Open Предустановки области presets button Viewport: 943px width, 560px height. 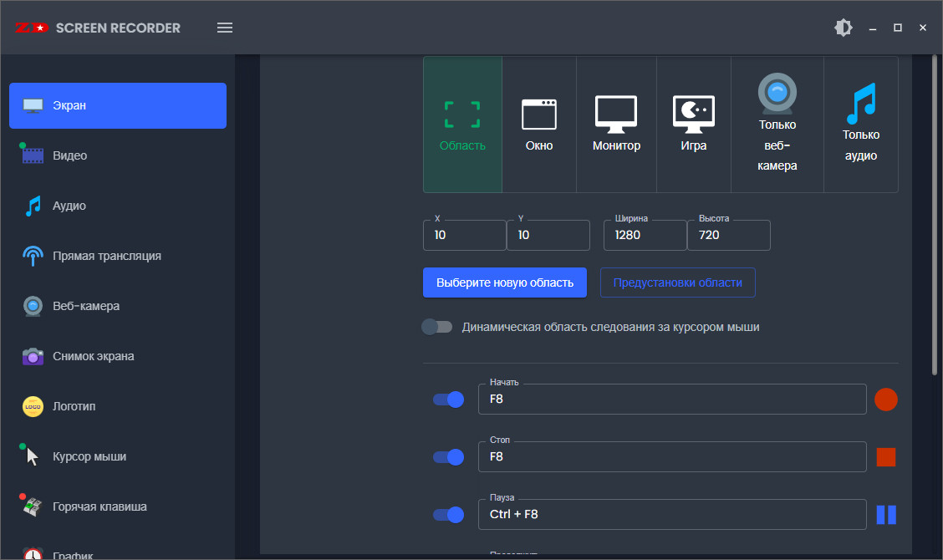[677, 283]
